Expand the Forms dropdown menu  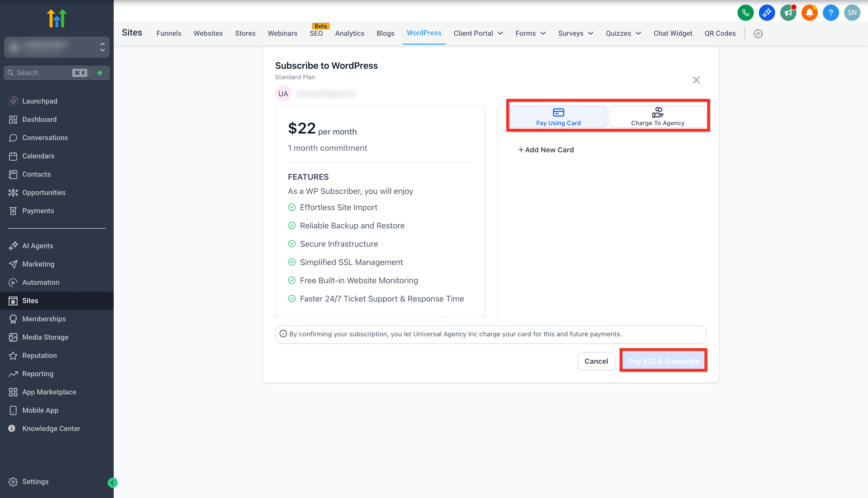(x=530, y=33)
